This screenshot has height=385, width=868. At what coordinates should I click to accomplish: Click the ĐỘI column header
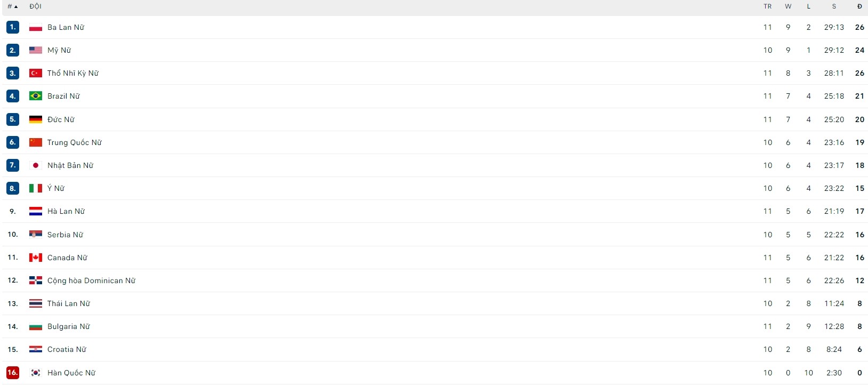(35, 6)
